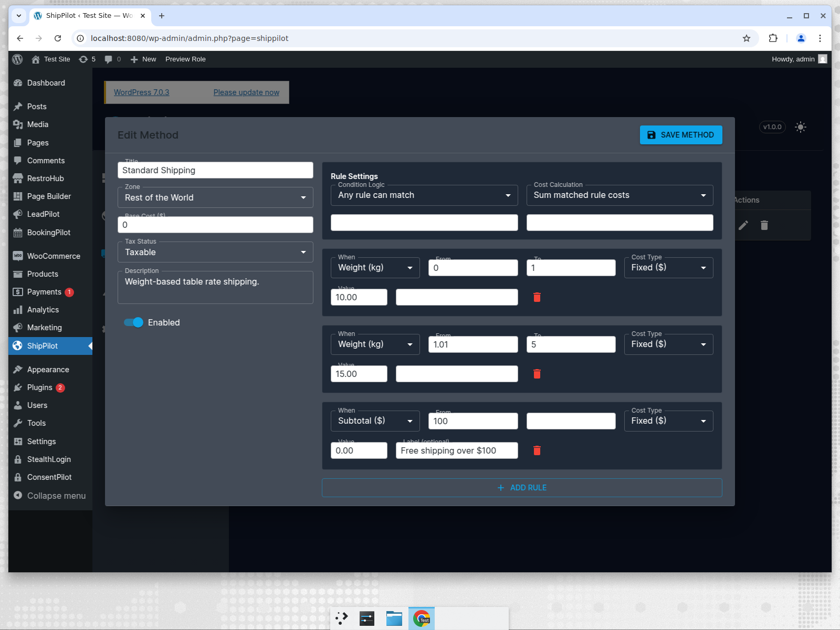Click the Please update now link
The width and height of the screenshot is (840, 630).
[x=246, y=92]
